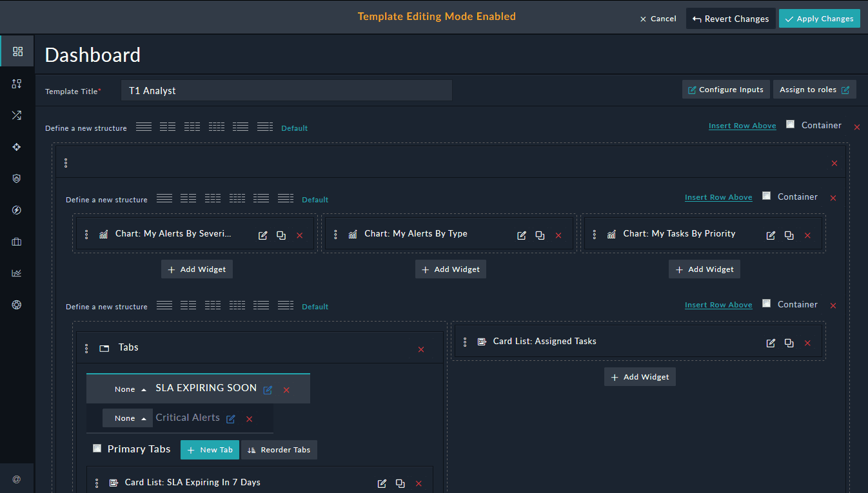This screenshot has width=868, height=493.
Task: Open the None dropdown for SLA EXPIRING SOON
Action: 130,389
